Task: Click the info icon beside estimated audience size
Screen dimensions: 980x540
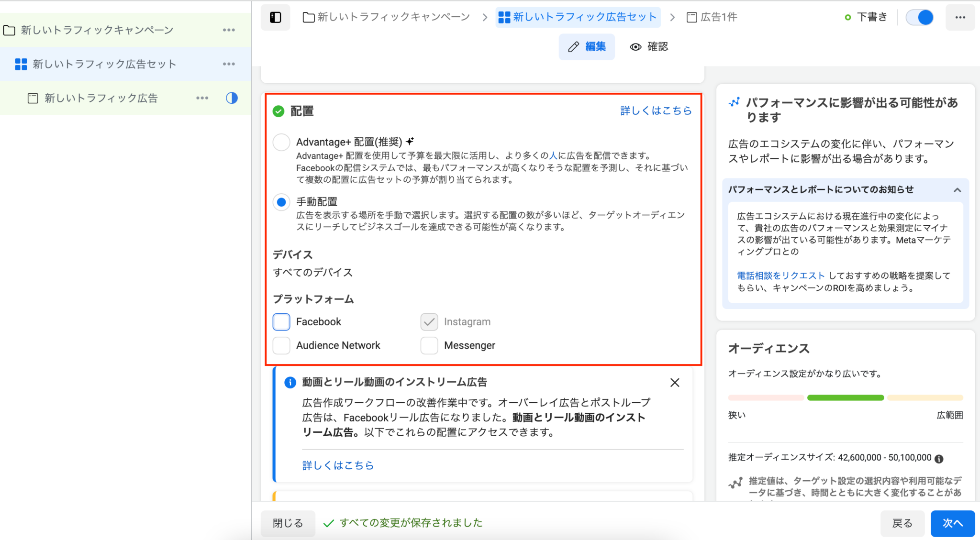Action: pyautogui.click(x=939, y=458)
